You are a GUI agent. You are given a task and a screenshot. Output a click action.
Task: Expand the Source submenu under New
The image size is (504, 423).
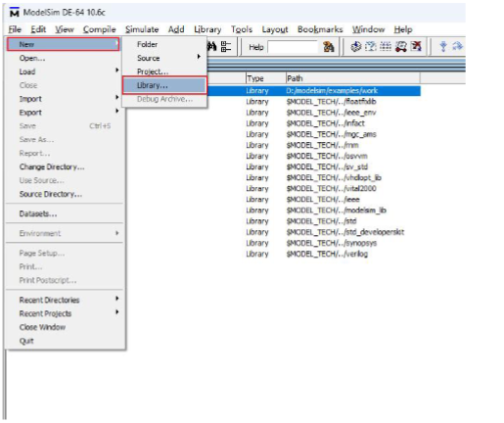click(x=164, y=58)
